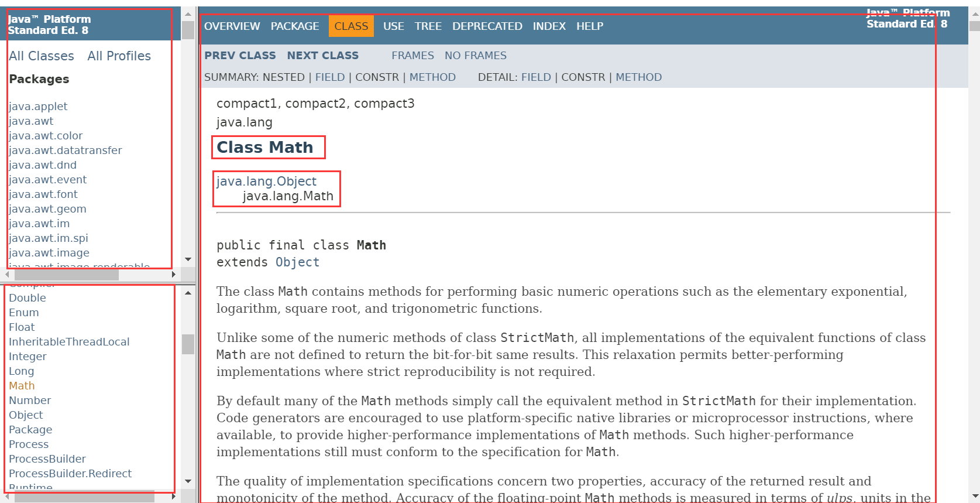
Task: Open java.awt.image package
Action: (x=49, y=253)
